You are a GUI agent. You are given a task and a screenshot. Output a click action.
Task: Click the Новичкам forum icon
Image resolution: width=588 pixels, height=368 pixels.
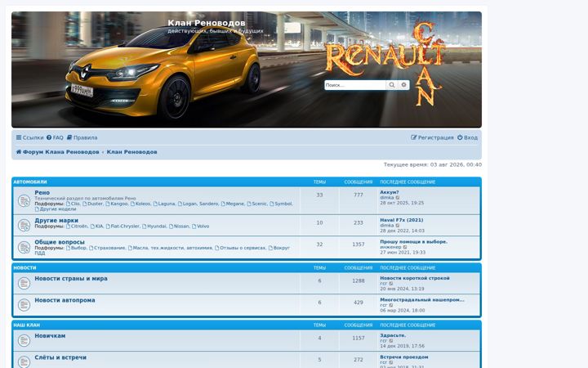click(x=24, y=340)
